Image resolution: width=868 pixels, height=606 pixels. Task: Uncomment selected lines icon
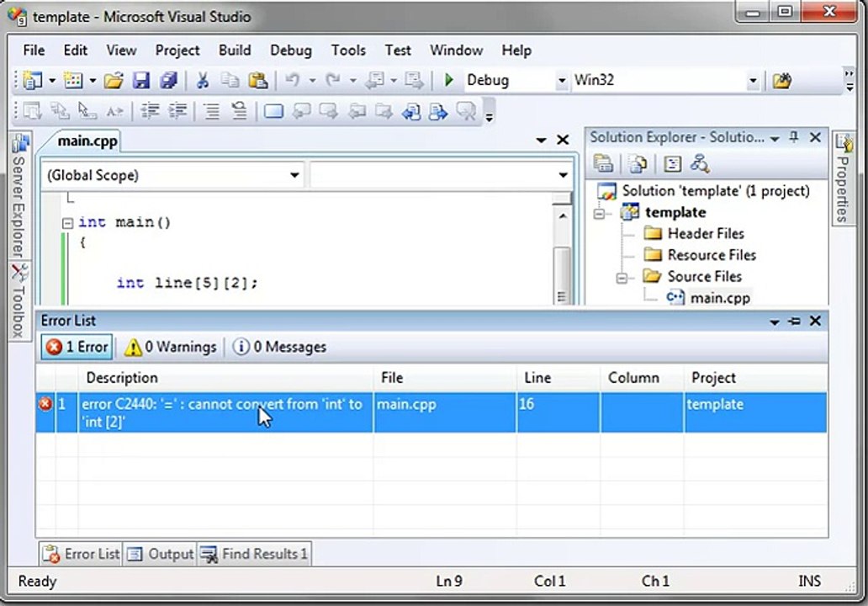click(239, 111)
